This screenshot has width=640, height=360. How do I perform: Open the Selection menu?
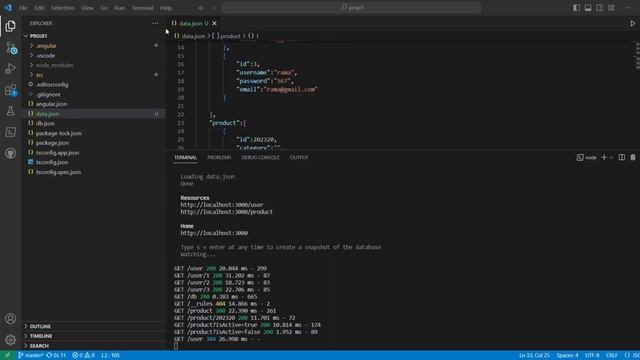[x=62, y=8]
